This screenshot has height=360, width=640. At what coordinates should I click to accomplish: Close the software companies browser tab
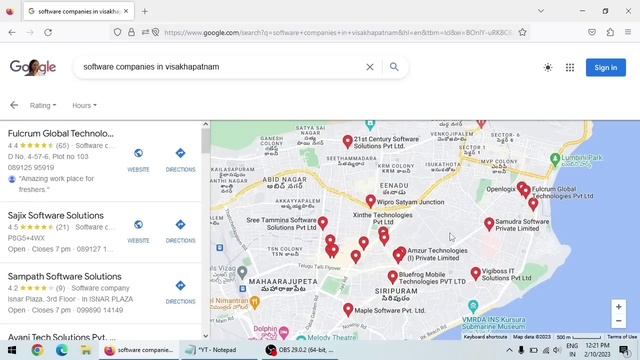point(126,11)
